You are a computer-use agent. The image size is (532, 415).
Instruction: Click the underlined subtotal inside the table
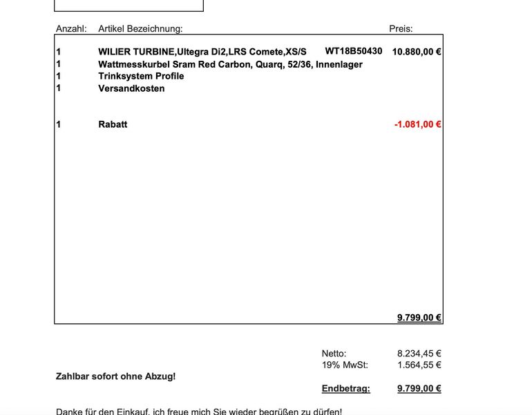[x=419, y=318]
